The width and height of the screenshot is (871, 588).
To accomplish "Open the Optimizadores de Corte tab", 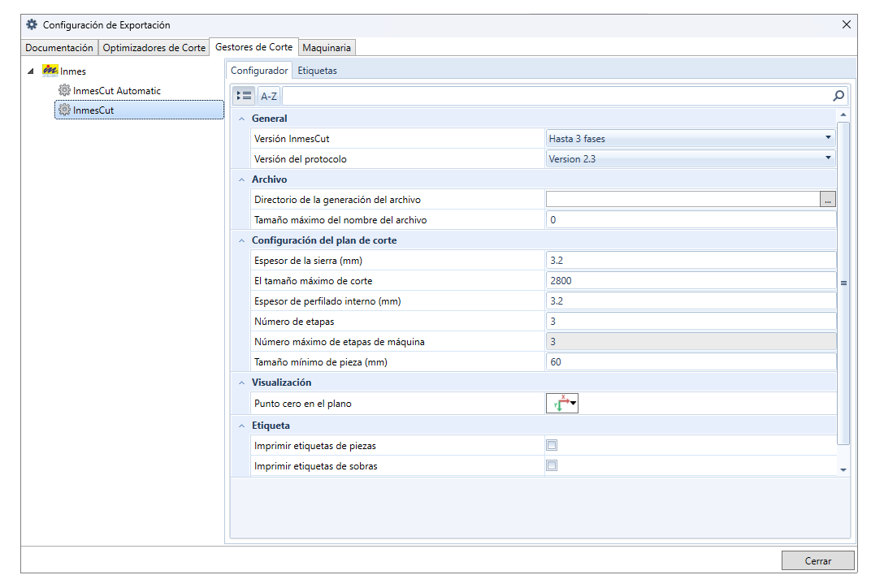I will point(154,48).
